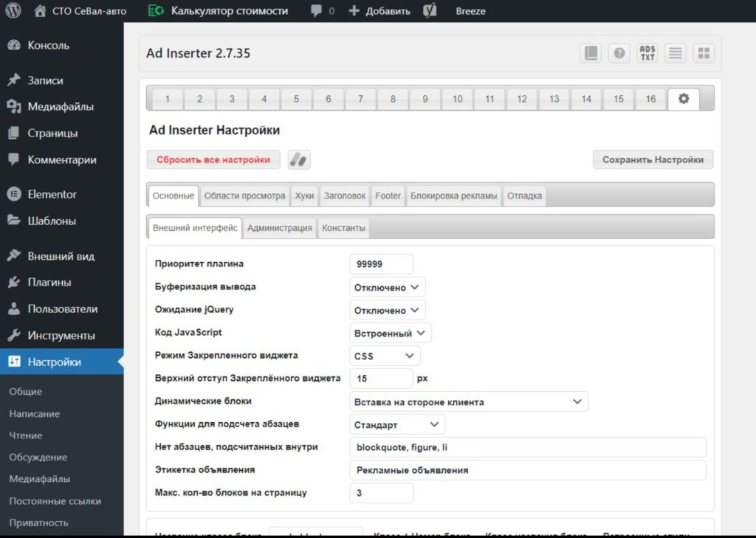Viewport: 756px width, 538px height.
Task: Open Консоль in the sidebar
Action: (48, 45)
